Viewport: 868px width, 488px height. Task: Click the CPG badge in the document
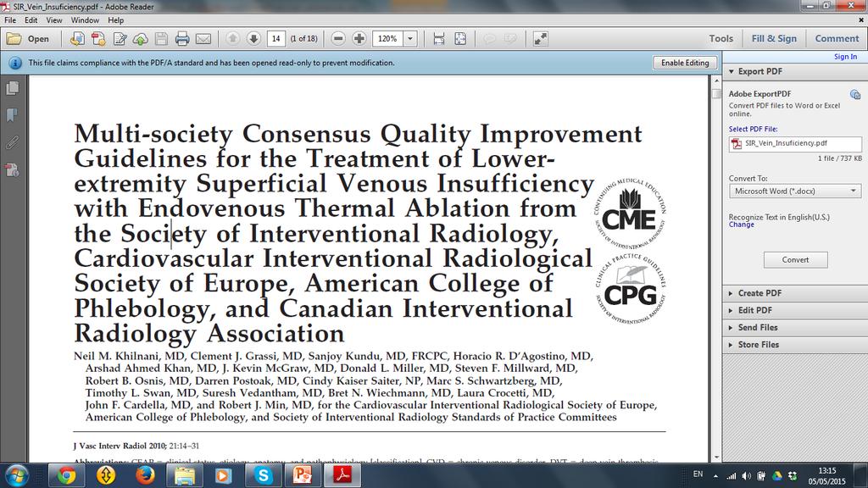pyautogui.click(x=631, y=288)
